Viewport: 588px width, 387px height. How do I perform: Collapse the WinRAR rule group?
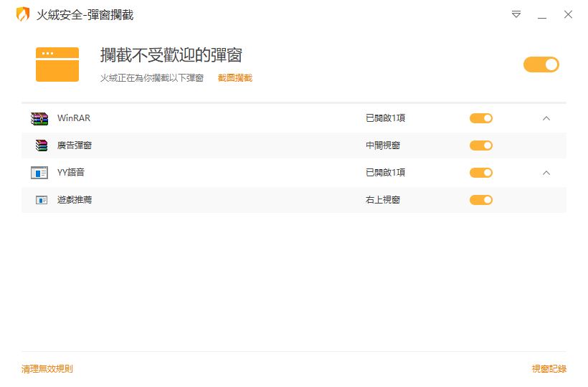(546, 118)
